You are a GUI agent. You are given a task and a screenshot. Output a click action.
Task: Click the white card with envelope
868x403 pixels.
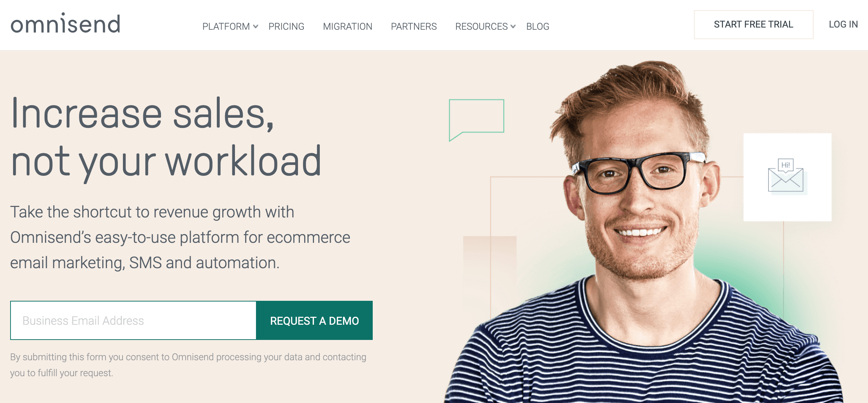(787, 177)
